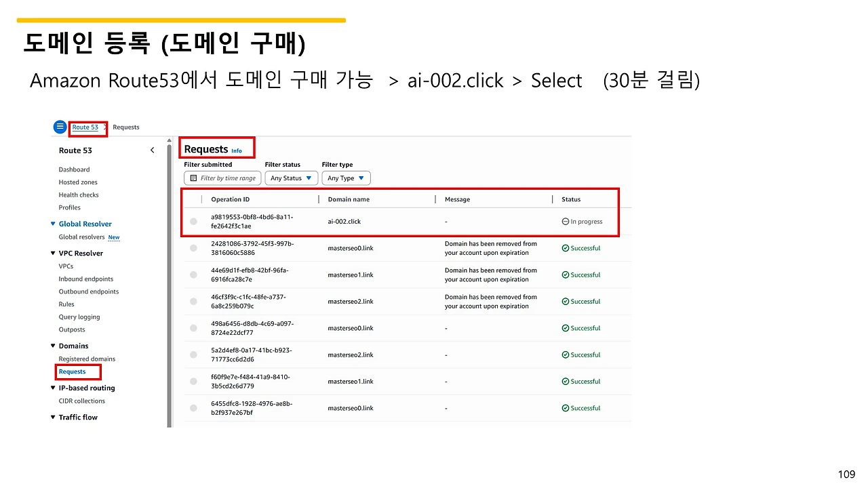
Task: Click the Route 53 breadcrumb link
Action: 84,127
